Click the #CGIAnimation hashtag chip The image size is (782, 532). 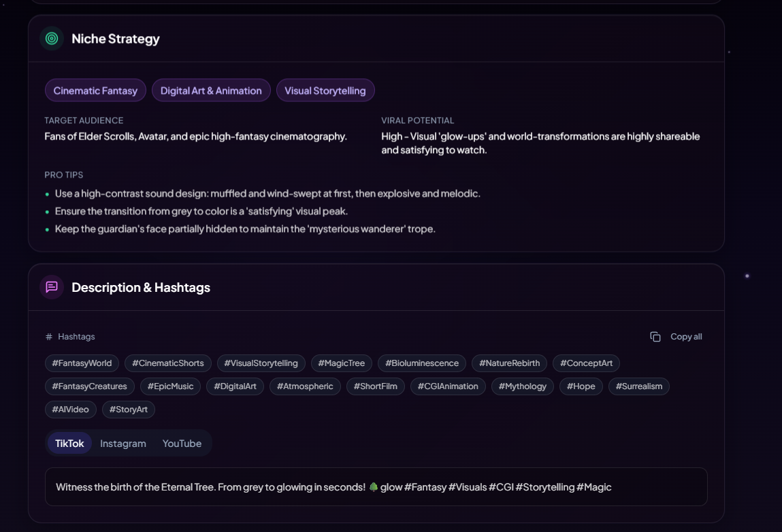[448, 386]
